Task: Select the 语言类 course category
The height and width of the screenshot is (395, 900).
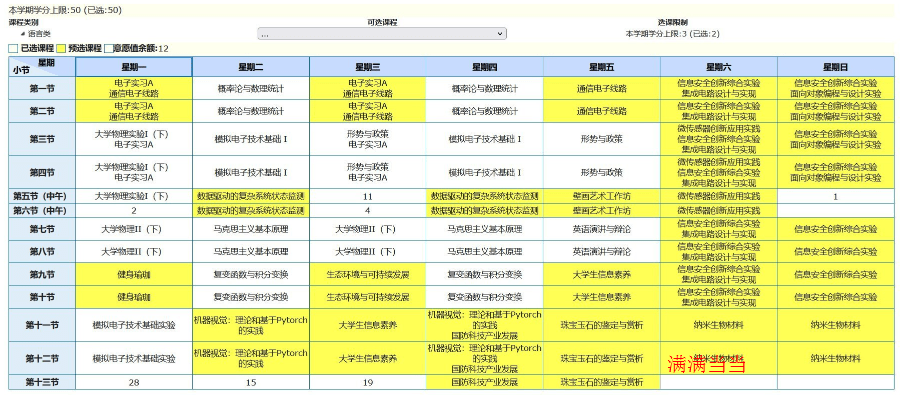Action: tap(39, 34)
